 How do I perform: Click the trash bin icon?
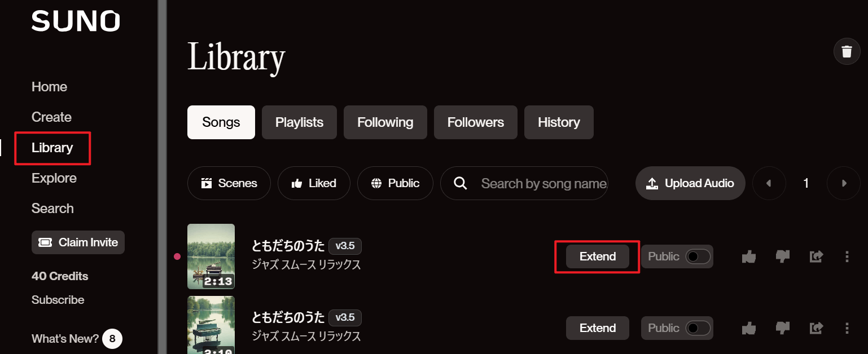(x=847, y=51)
